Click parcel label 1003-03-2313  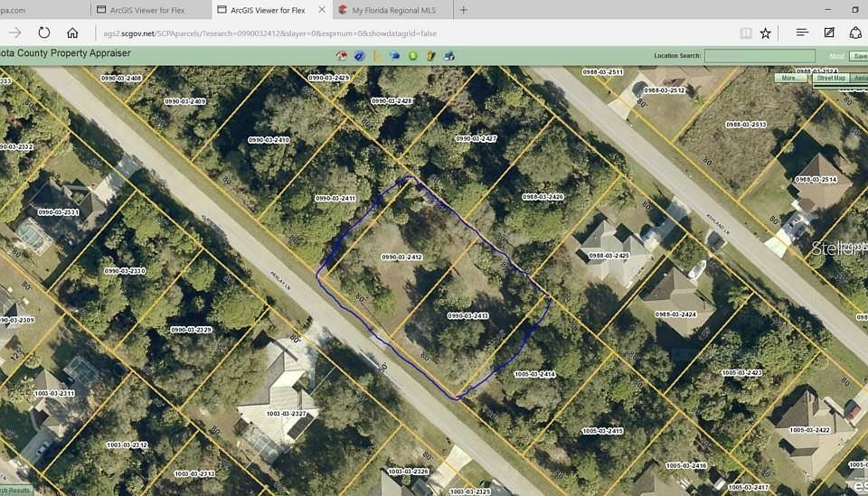coord(194,474)
